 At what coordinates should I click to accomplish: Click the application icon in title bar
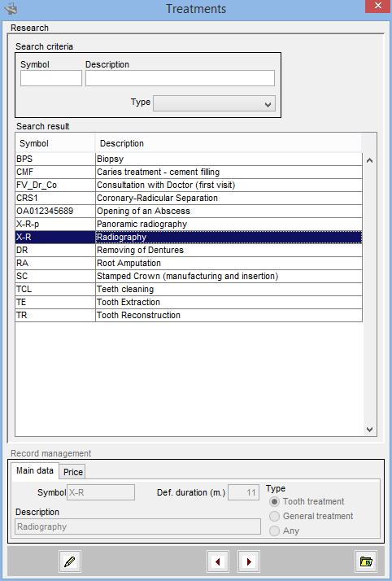point(11,8)
